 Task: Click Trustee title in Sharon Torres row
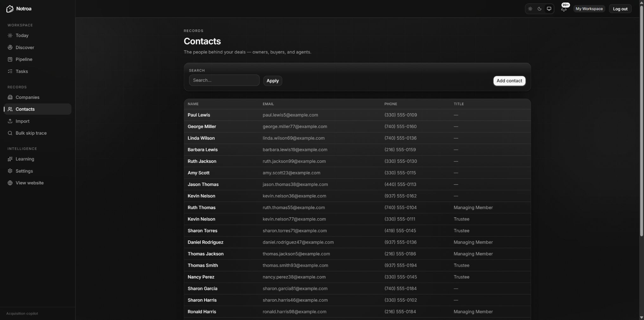(462, 231)
